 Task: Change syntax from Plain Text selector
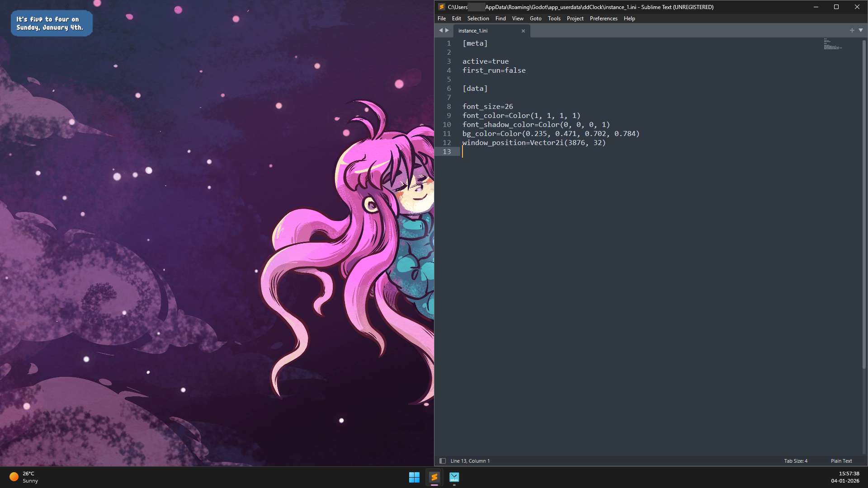coord(841,461)
